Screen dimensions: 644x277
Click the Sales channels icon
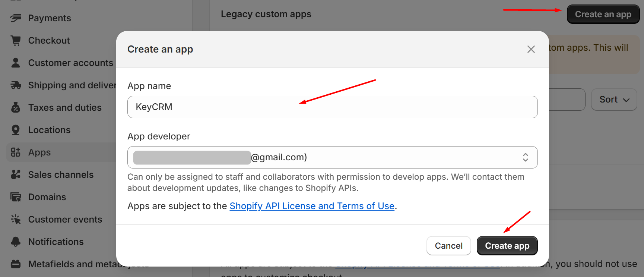pyautogui.click(x=16, y=174)
